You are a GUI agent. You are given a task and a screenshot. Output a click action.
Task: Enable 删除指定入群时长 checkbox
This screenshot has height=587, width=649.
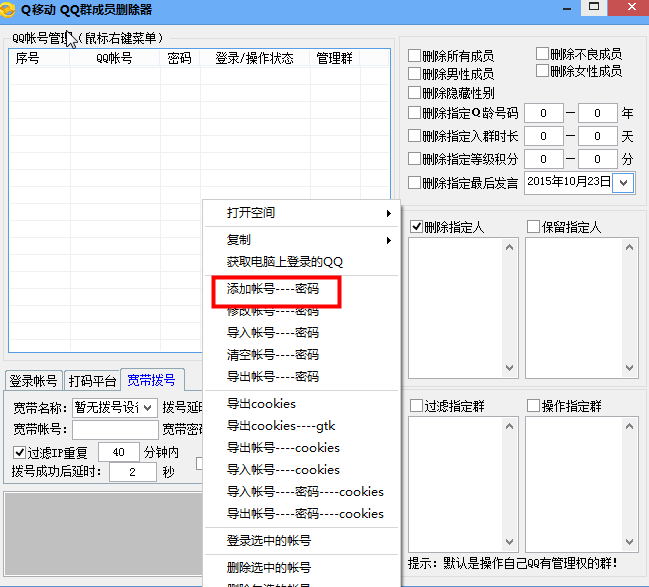414,136
